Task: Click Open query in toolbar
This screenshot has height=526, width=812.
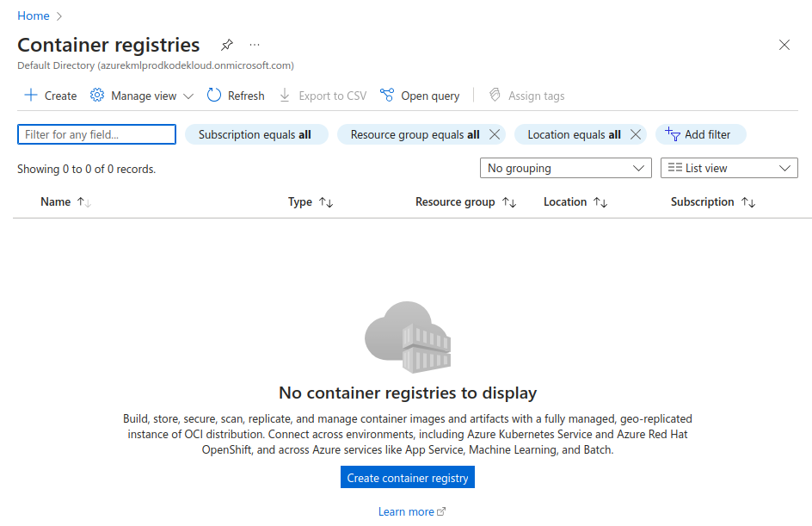Action: pos(420,96)
